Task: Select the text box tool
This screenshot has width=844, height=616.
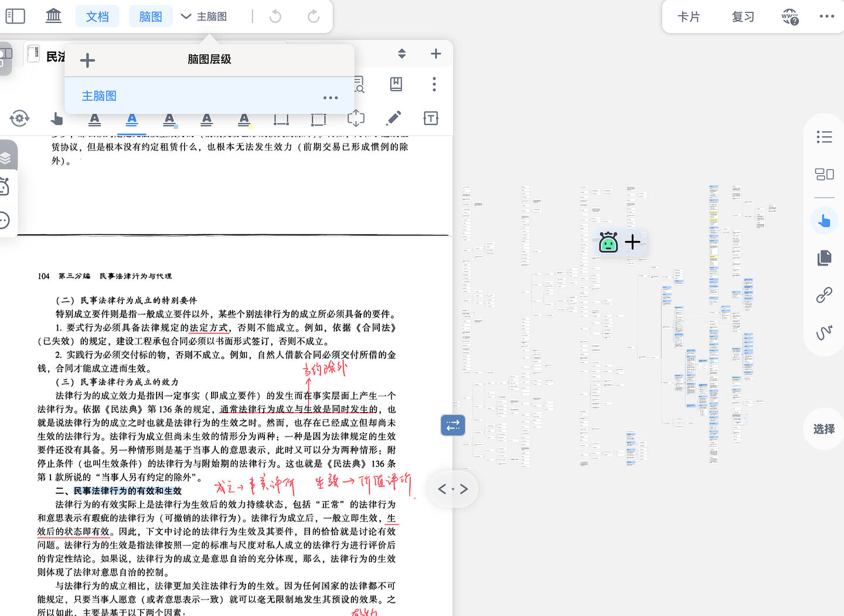Action: click(x=431, y=118)
